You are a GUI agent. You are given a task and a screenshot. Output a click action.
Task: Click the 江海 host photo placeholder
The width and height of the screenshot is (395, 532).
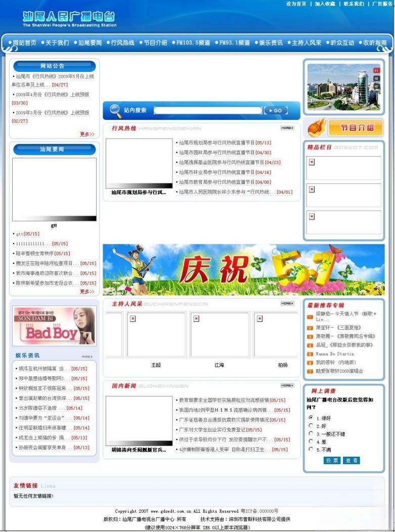[x=219, y=335]
